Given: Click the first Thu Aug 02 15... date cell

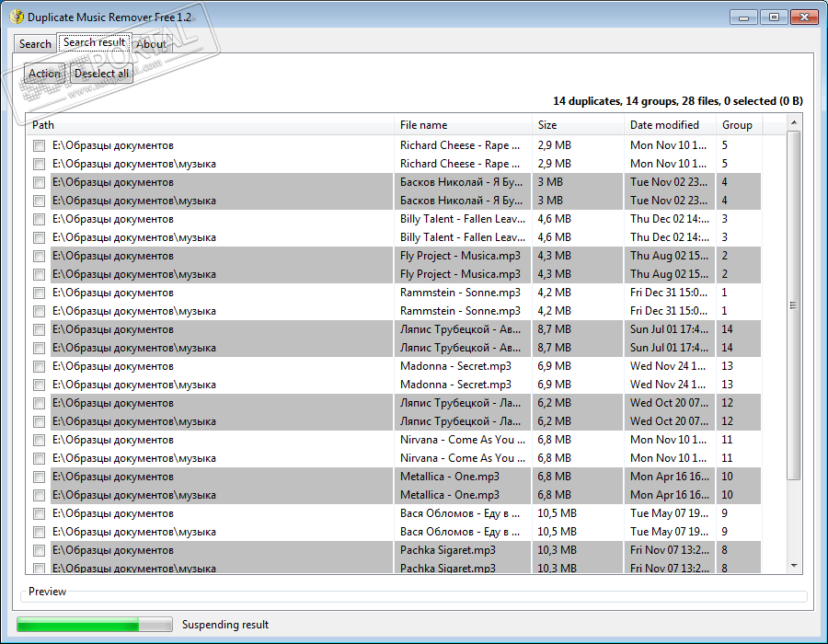Looking at the screenshot, I should click(669, 256).
